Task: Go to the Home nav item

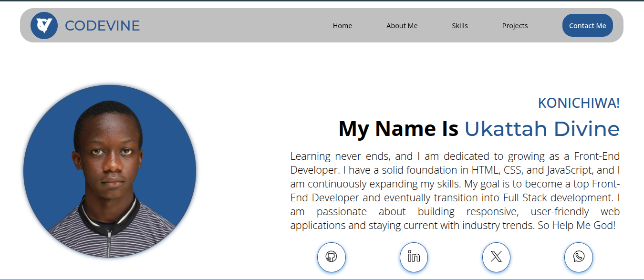Action: 343,26
